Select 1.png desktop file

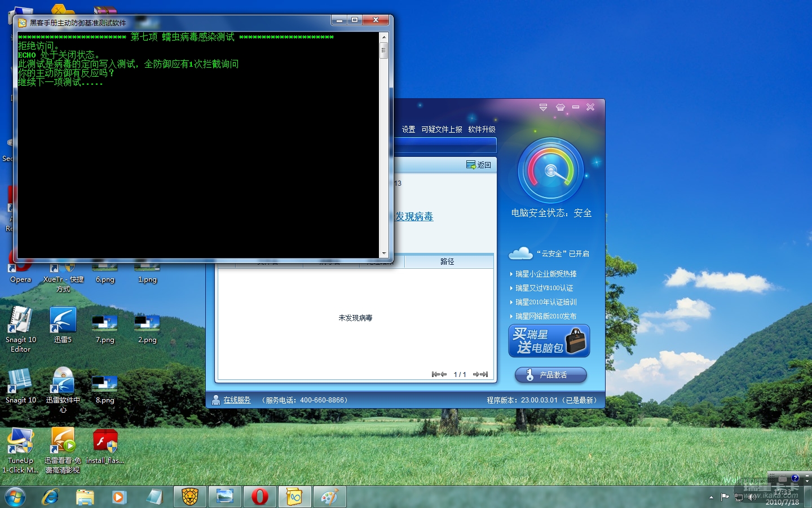click(147, 271)
